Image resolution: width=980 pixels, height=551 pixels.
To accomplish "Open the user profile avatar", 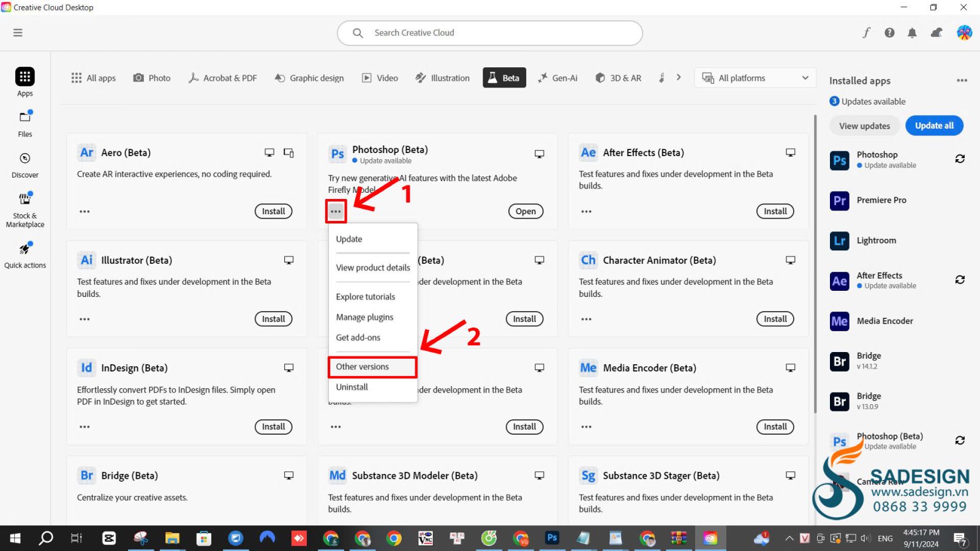I will [965, 32].
